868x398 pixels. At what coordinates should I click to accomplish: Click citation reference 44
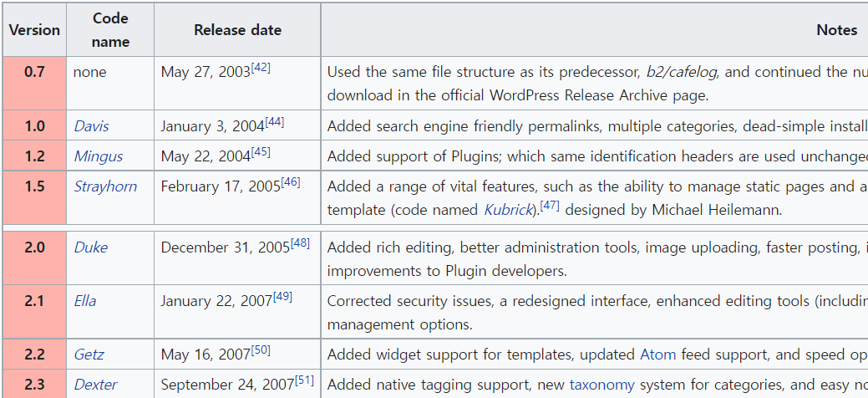274,122
